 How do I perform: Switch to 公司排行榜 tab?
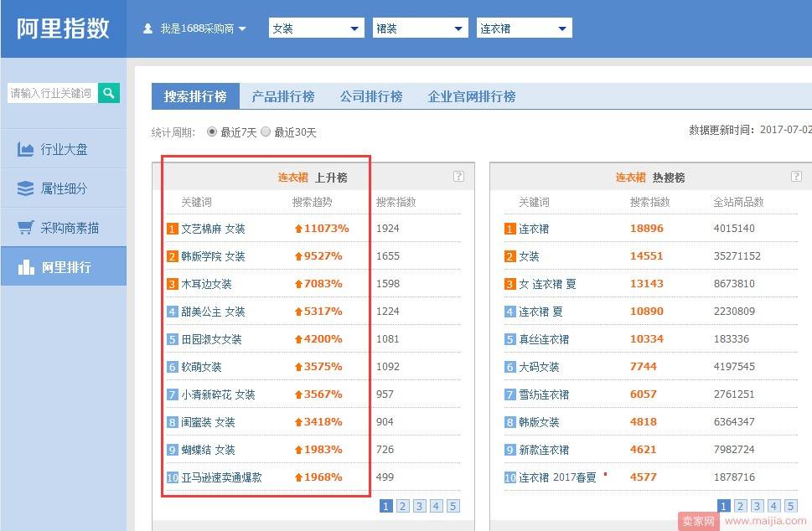(x=371, y=96)
